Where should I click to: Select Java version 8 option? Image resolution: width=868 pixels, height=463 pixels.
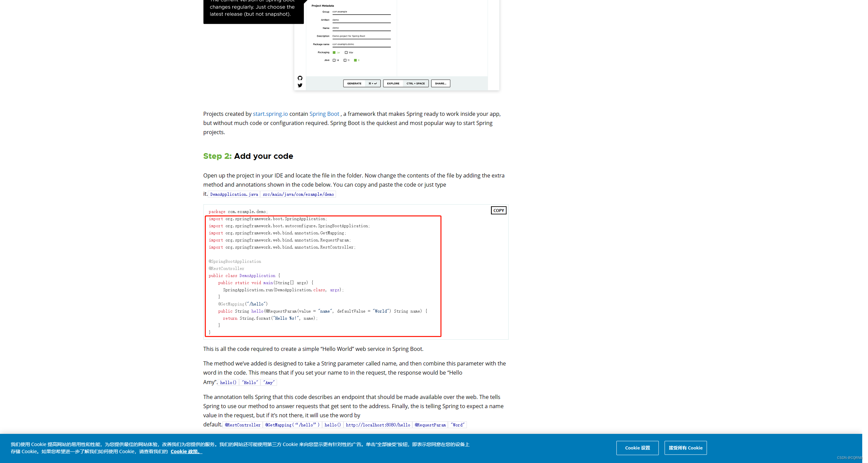coord(355,60)
